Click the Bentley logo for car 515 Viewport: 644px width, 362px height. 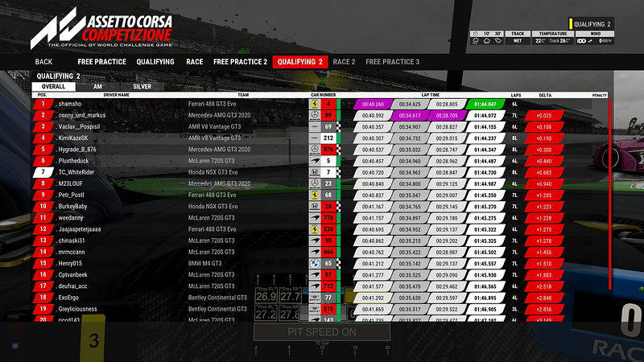(315, 309)
